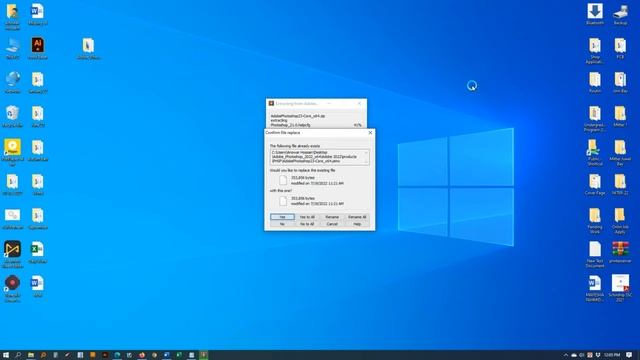This screenshot has height=360, width=640.
Task: Open the Recycle Bin icon
Action: [12, 116]
